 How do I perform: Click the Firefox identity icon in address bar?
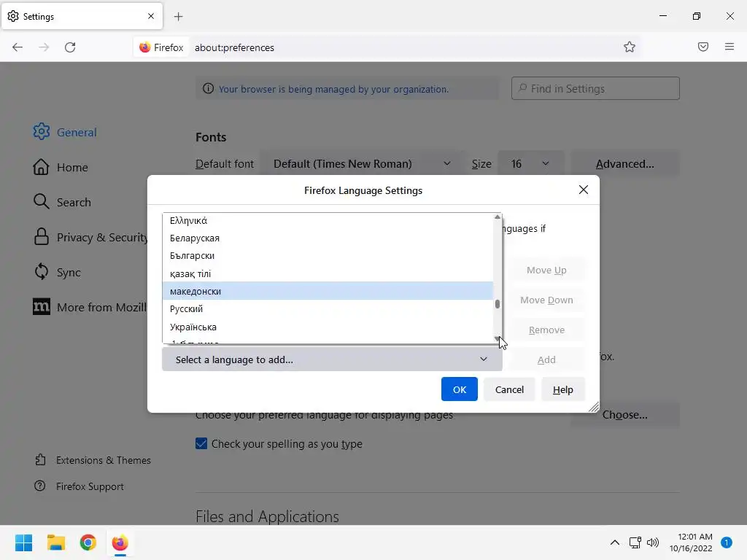click(161, 47)
